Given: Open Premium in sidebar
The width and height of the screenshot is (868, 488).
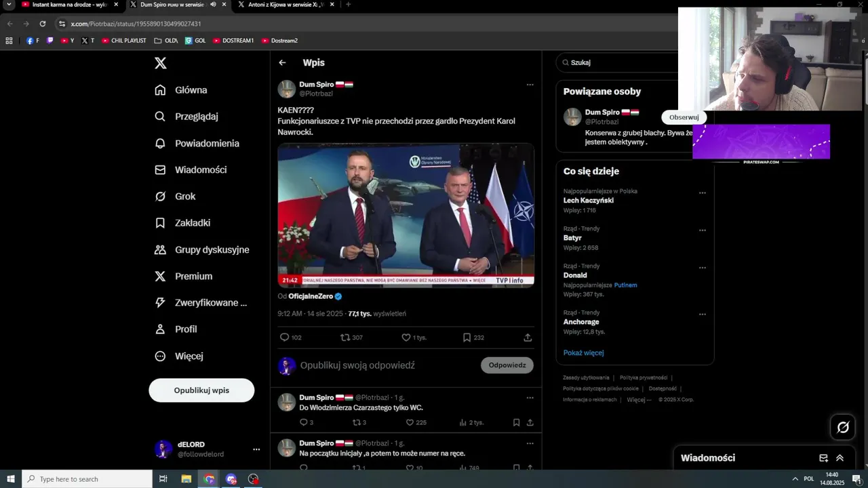Looking at the screenshot, I should click(183, 277).
